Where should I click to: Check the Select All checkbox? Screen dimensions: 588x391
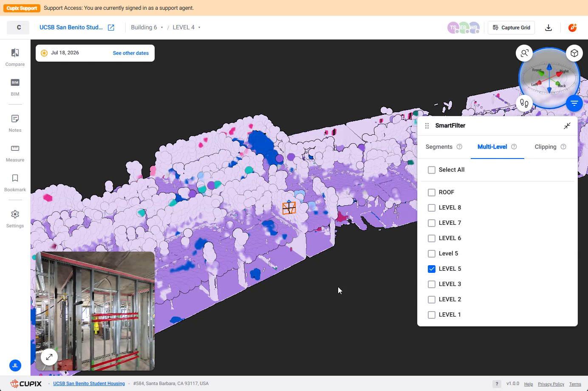(432, 170)
